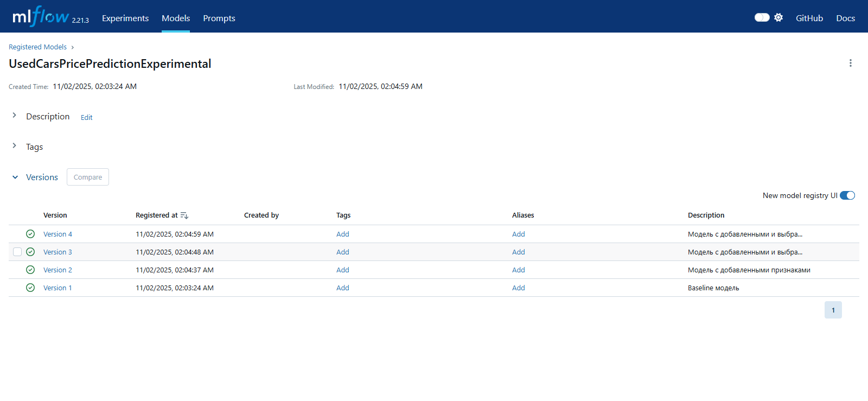Click the theme settings gear icon
The width and height of the screenshot is (868, 401).
pyautogui.click(x=778, y=17)
